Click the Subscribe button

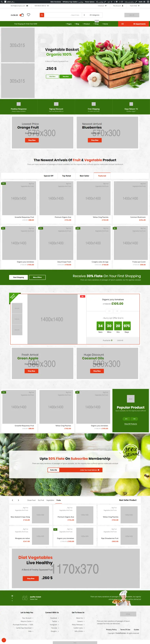(x=53, y=470)
